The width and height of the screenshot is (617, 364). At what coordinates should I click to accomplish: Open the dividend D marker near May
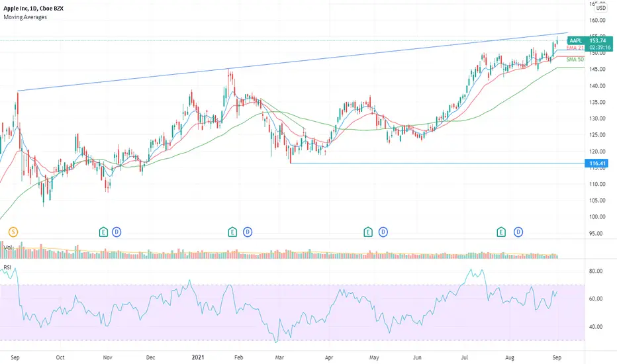pos(383,232)
